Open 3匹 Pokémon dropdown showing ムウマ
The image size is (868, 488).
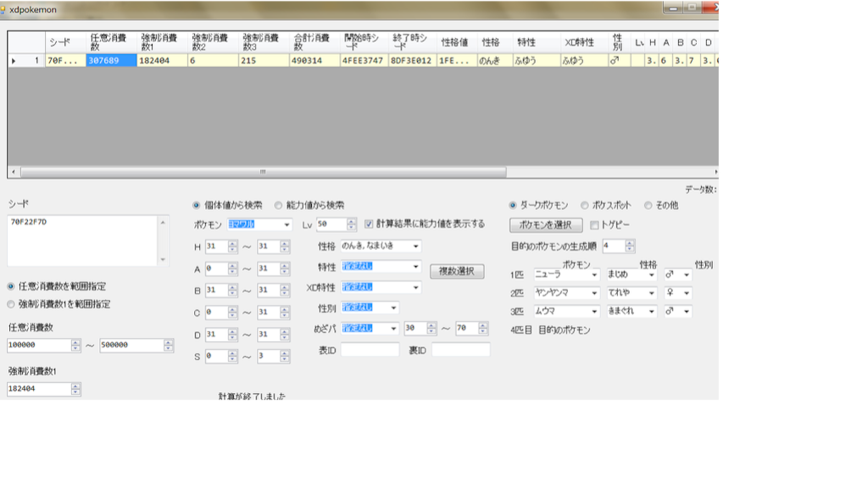594,312
